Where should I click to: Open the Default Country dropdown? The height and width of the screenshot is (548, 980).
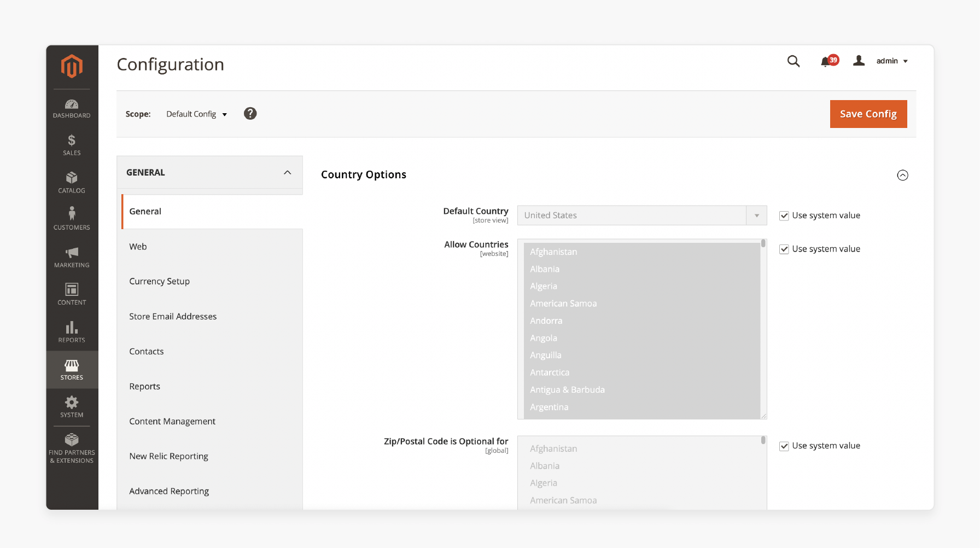click(x=642, y=215)
